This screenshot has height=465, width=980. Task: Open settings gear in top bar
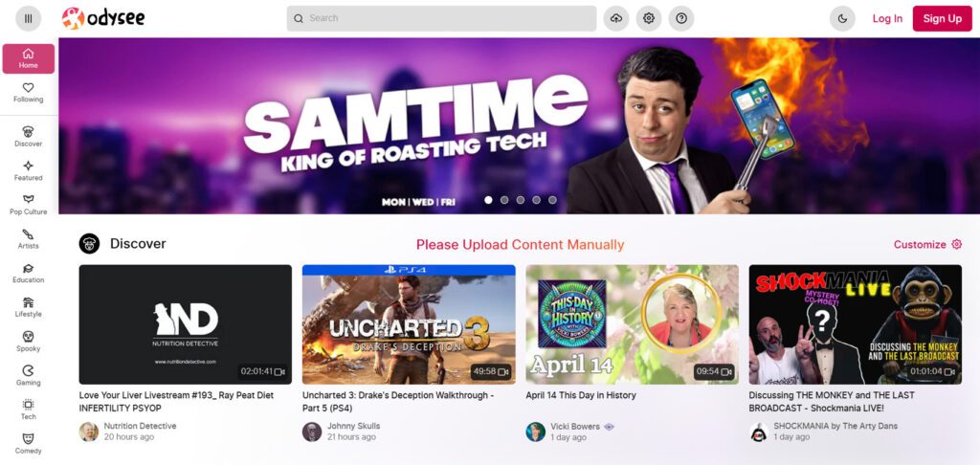(649, 18)
